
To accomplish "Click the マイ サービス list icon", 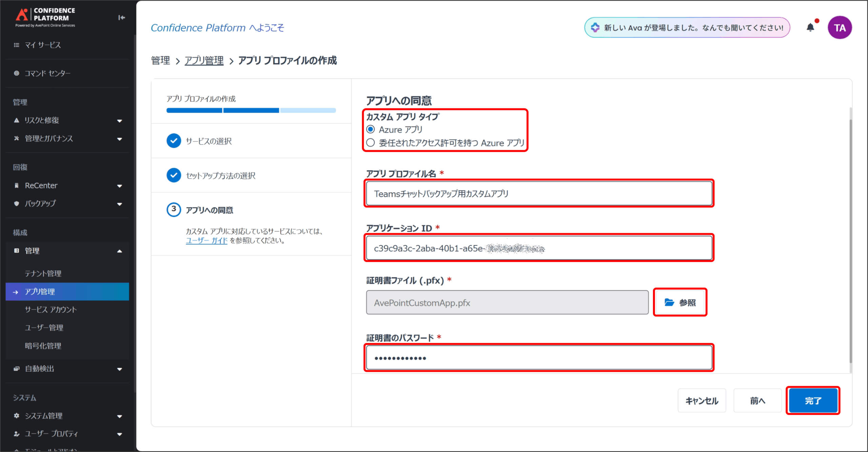I will 16,45.
